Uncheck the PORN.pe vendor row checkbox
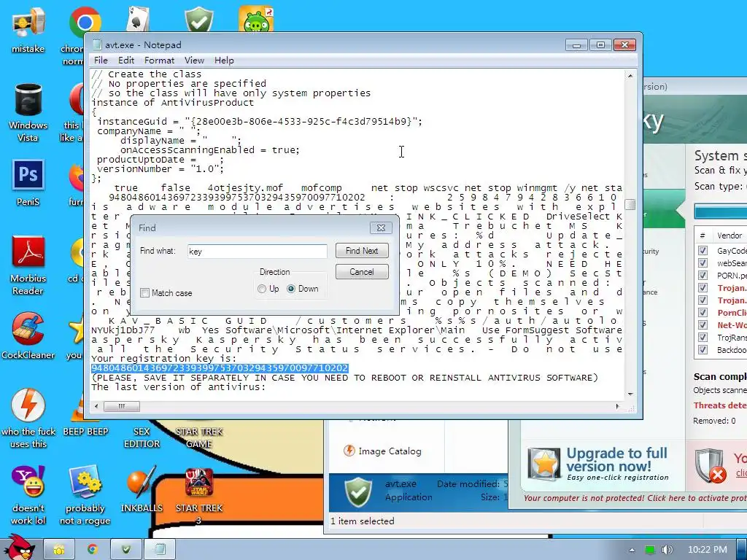Viewport: 747px width, 560px height. pos(703,275)
